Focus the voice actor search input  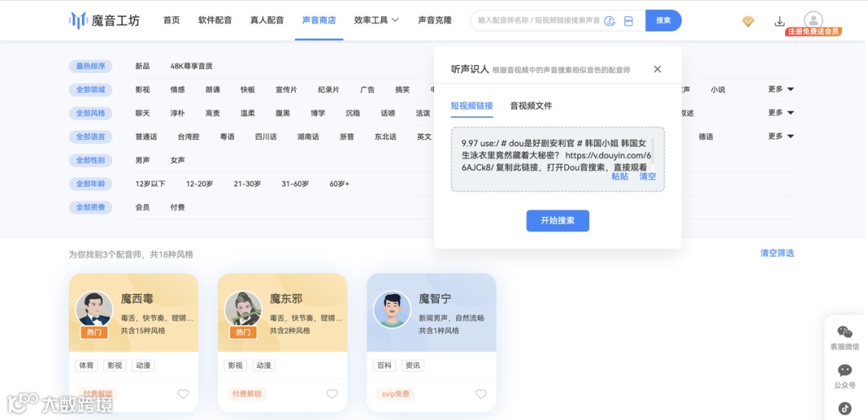pyautogui.click(x=538, y=20)
